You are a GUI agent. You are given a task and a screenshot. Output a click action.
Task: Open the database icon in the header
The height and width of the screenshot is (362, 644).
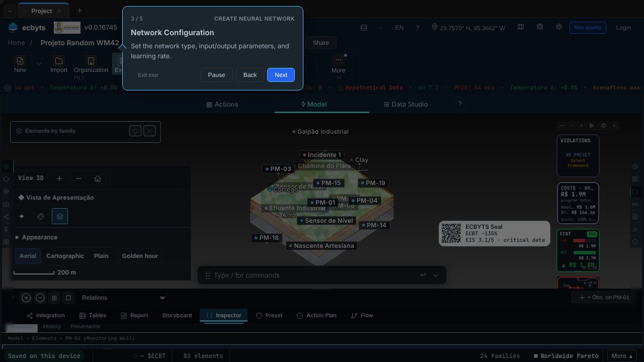point(364,28)
